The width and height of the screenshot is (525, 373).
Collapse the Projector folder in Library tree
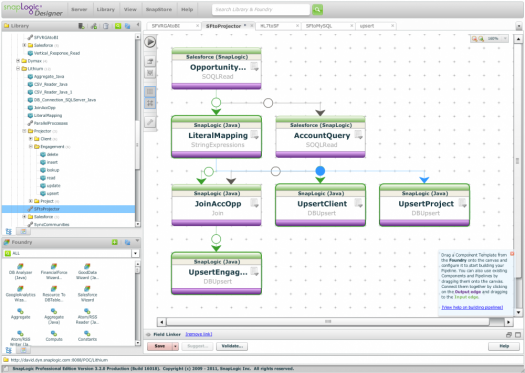click(24, 131)
